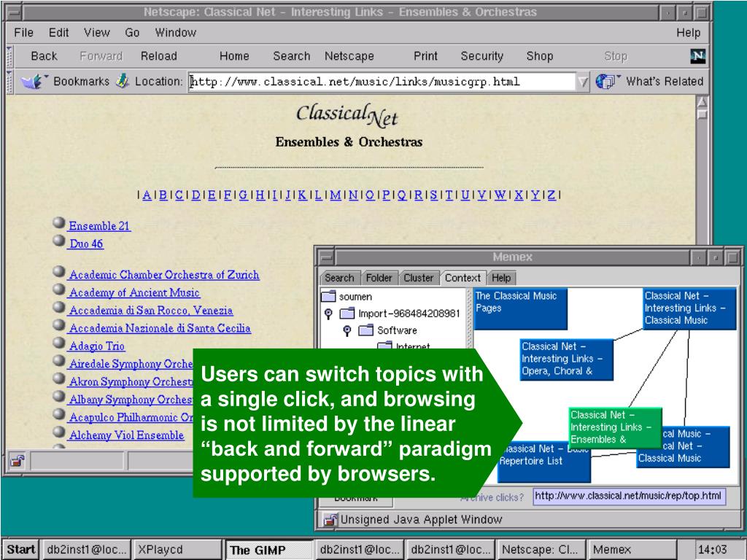
Task: Switch to the Search tab in Memex
Action: tap(339, 278)
